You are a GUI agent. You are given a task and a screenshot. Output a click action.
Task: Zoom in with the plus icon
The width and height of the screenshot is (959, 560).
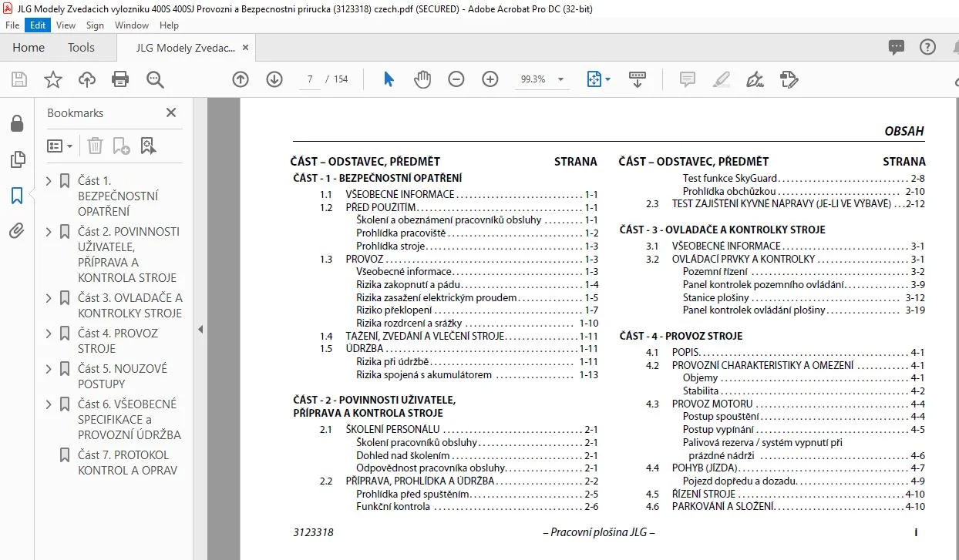click(x=490, y=79)
